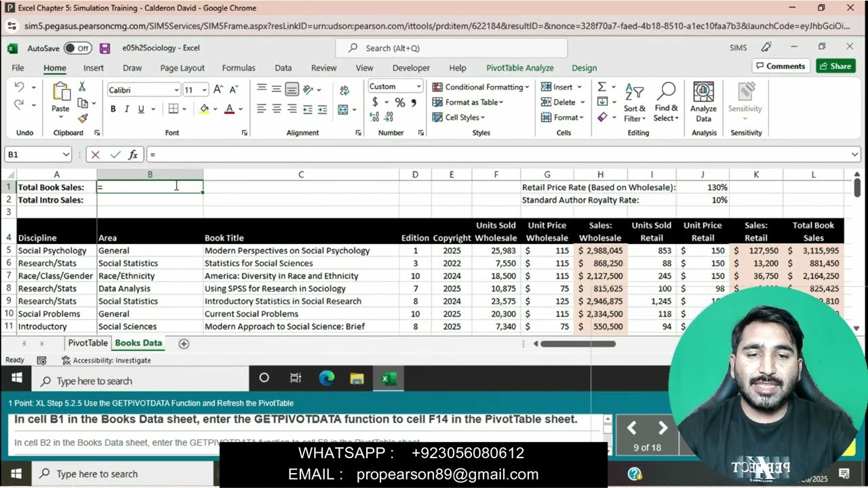Toggle Top Align vertical alignment

pyautogui.click(x=261, y=89)
